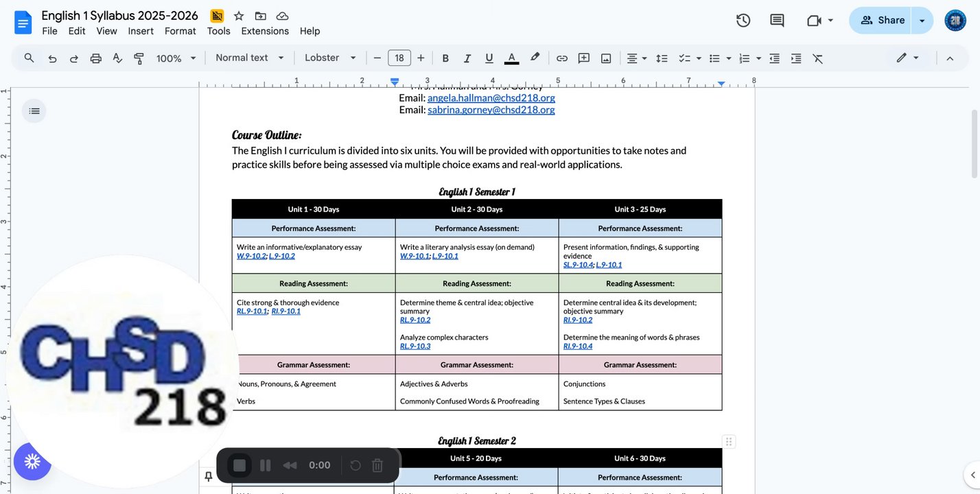Open the Help menu
Image resolution: width=980 pixels, height=494 pixels.
(310, 31)
